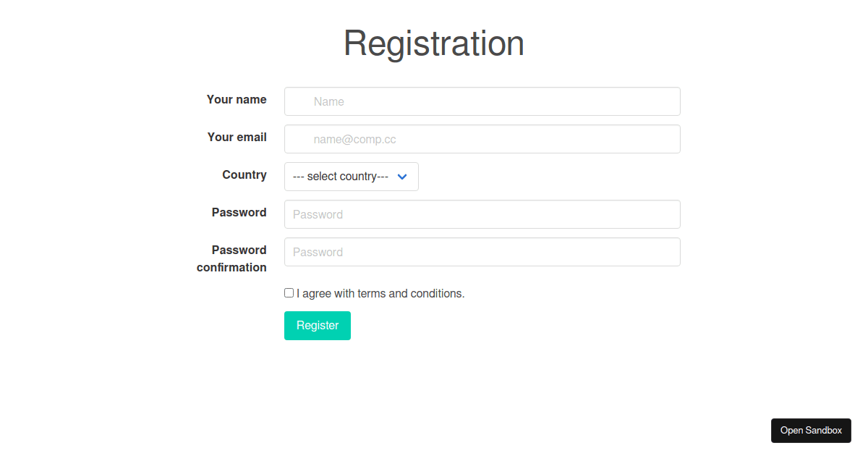Image resolution: width=868 pixels, height=456 pixels.
Task: Click into the first Password field
Action: point(482,214)
